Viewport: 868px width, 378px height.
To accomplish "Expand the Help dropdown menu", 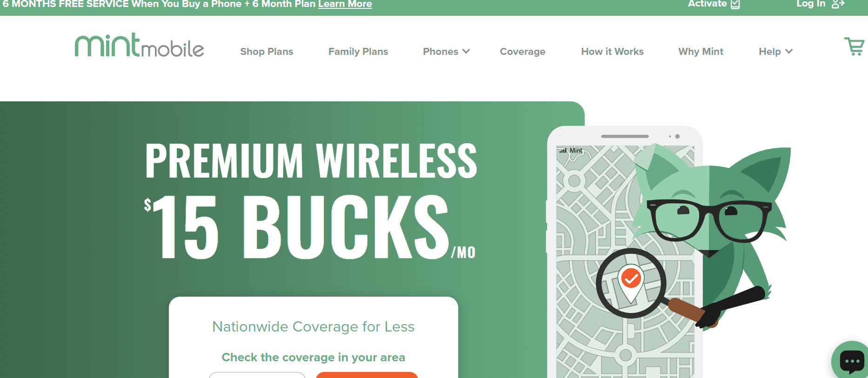I will [x=775, y=52].
